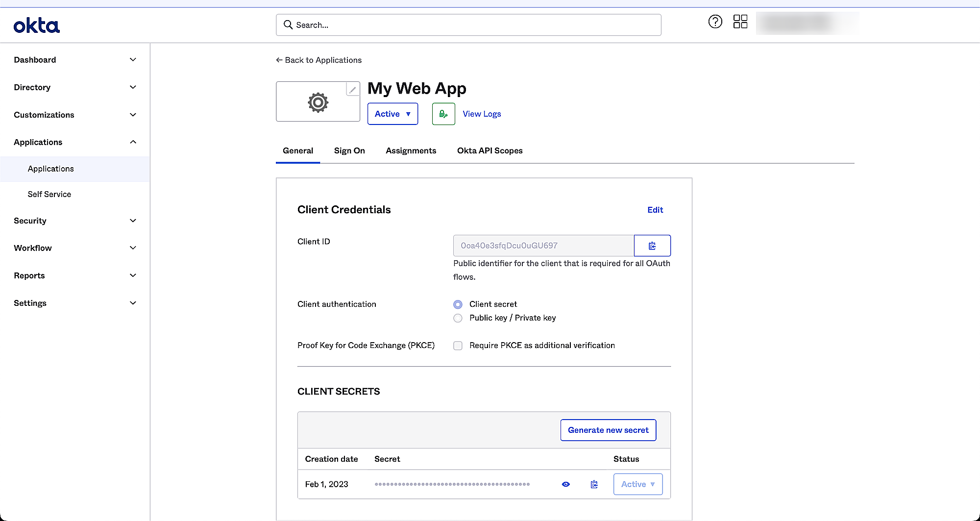980x521 pixels.
Task: Click the pencil icon on app logo
Action: tap(352, 90)
